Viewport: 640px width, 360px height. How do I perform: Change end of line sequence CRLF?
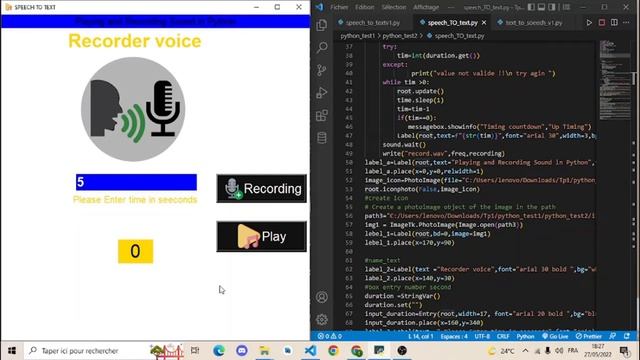point(503,336)
